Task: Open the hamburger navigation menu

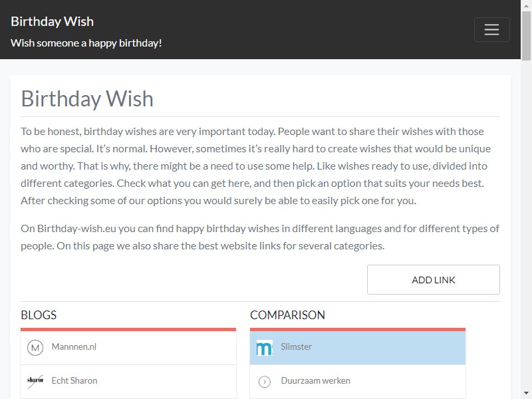Action: coord(491,29)
